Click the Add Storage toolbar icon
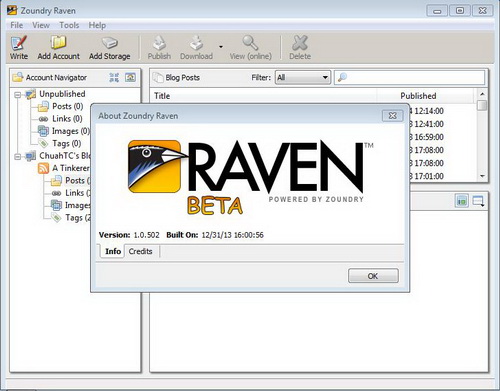The width and height of the screenshot is (500, 391). tap(110, 43)
